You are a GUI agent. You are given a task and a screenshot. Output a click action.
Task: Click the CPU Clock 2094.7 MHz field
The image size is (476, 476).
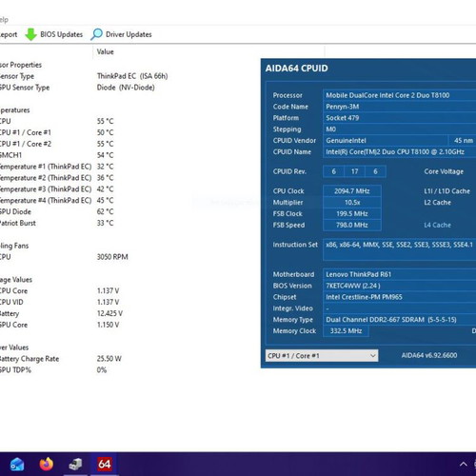(x=352, y=191)
